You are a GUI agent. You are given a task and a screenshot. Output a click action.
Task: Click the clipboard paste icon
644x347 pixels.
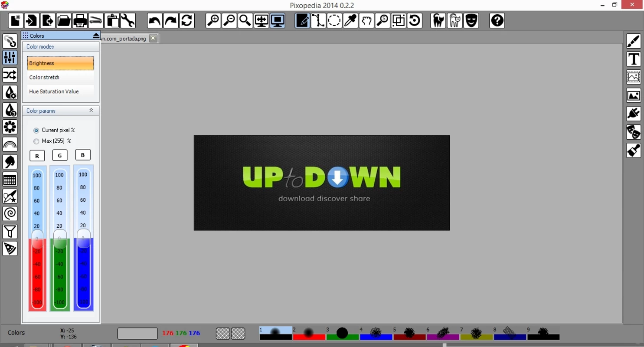click(x=112, y=20)
